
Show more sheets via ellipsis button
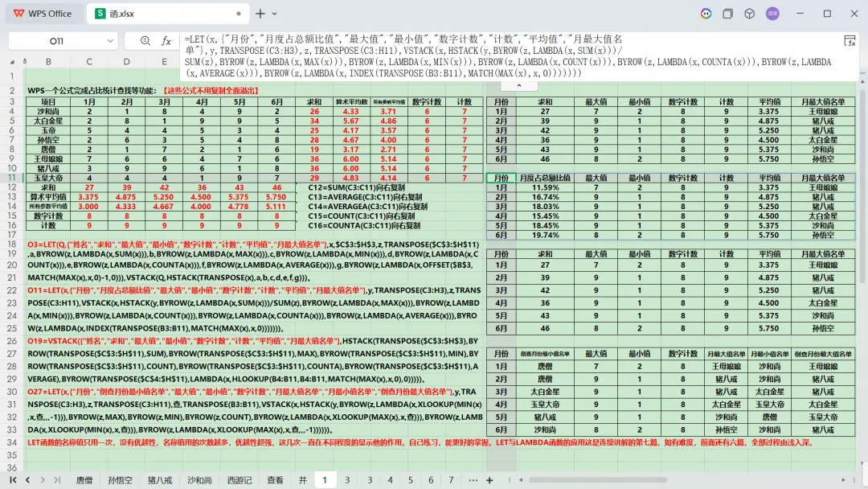(x=473, y=480)
